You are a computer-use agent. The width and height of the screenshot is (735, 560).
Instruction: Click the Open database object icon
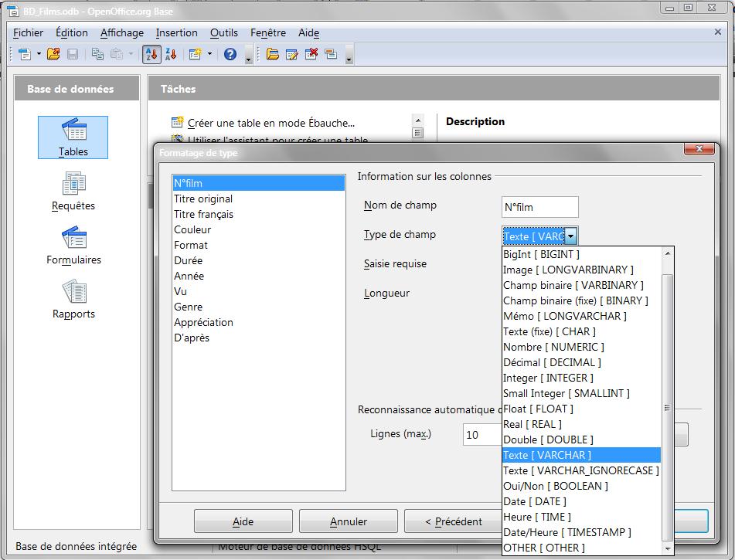272,54
